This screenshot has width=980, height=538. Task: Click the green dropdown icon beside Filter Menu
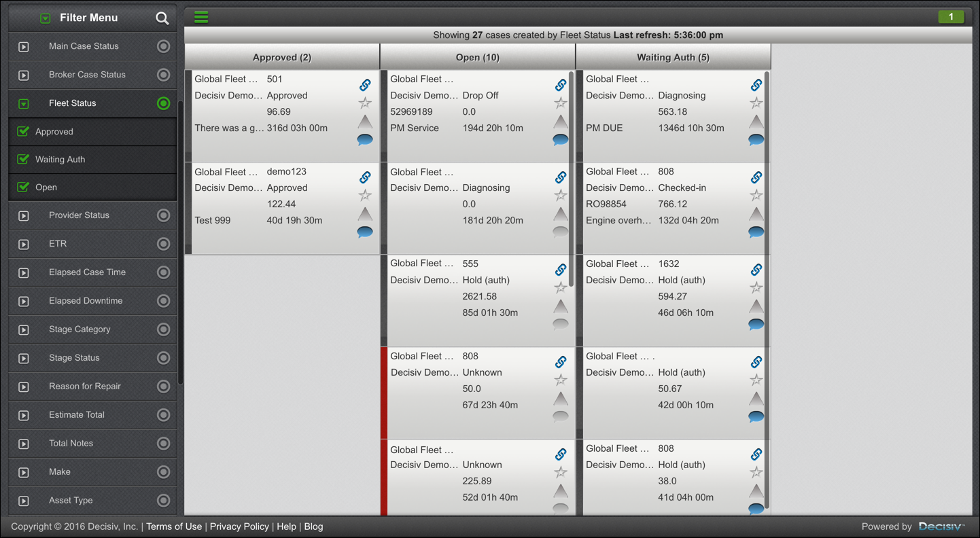[x=45, y=18]
